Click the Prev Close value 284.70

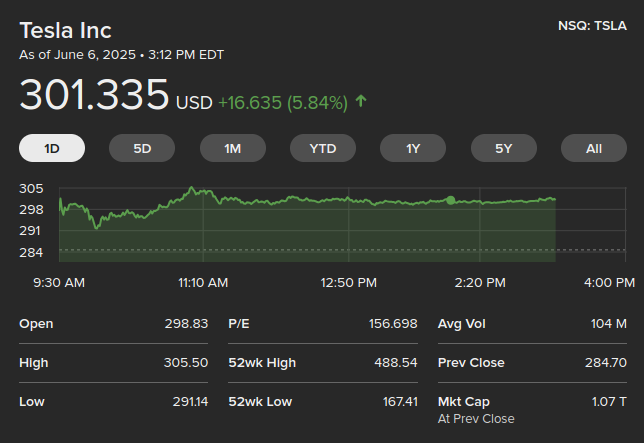point(606,363)
